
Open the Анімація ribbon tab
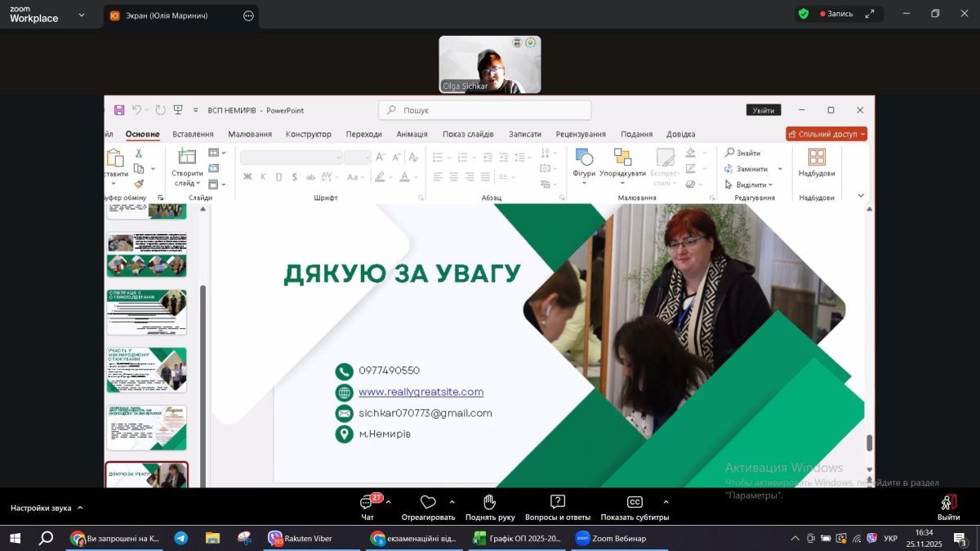pos(412,134)
